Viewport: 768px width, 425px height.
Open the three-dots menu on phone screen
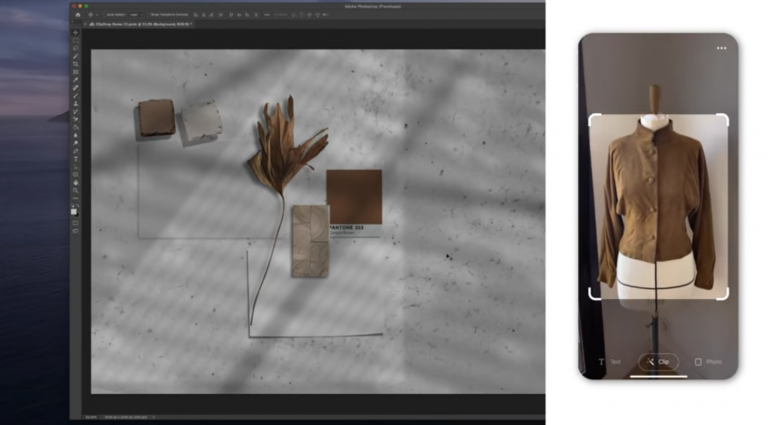pos(721,48)
